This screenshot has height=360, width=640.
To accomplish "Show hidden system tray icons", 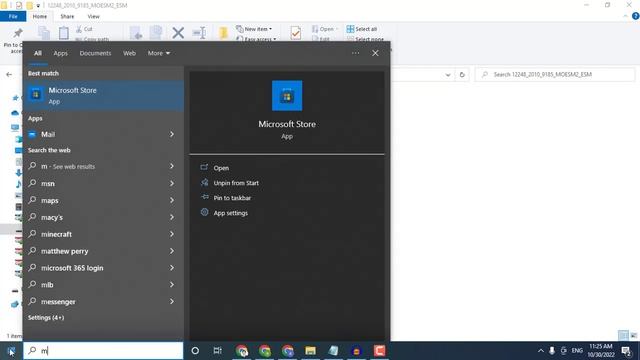I will (x=540, y=351).
